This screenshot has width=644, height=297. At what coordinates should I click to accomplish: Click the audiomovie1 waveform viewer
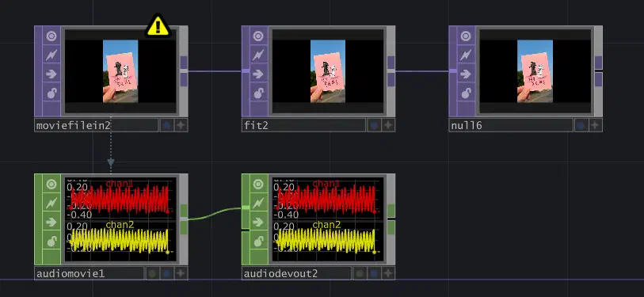[x=120, y=219]
